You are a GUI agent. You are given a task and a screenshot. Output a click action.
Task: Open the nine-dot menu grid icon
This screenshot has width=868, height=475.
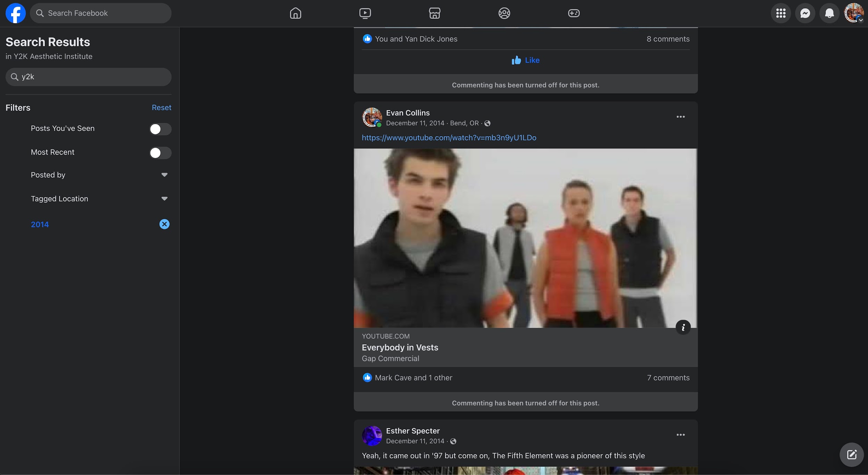(781, 13)
